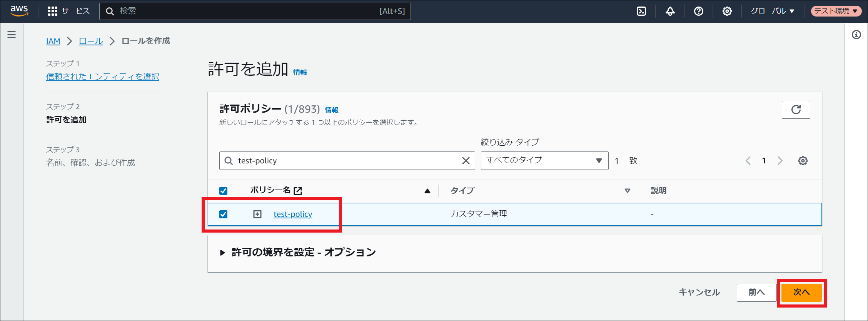Image resolution: width=868 pixels, height=321 pixels.
Task: Click the policy search input field
Action: [346, 161]
